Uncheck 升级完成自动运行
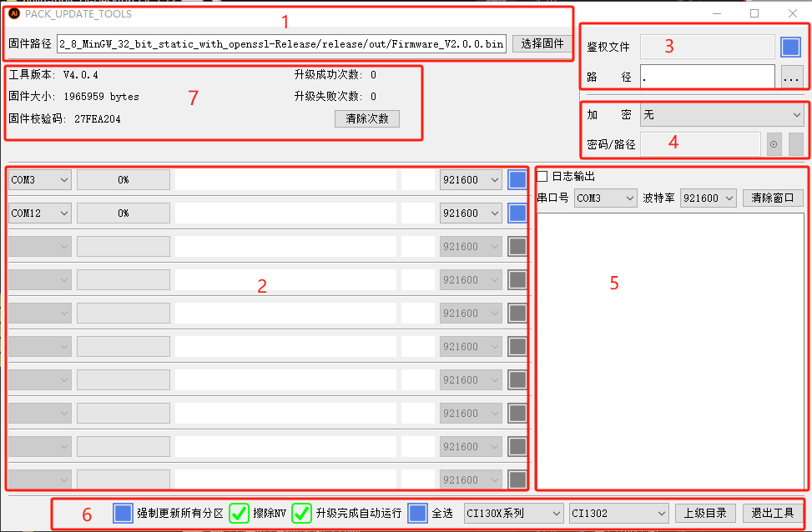Viewport: 812px width, 532px height. click(x=300, y=514)
